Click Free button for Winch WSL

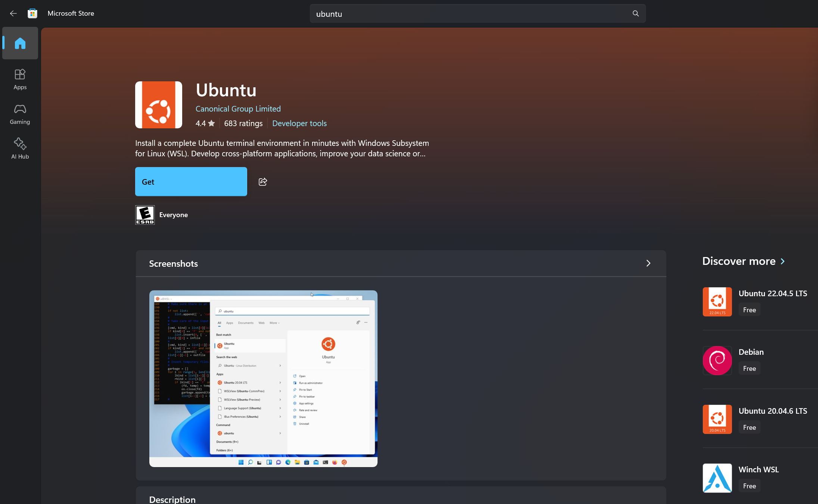pyautogui.click(x=749, y=486)
